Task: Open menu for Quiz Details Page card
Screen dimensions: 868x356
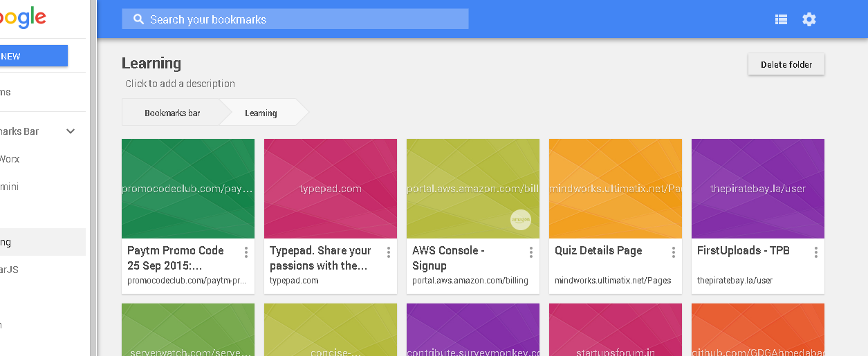Action: click(x=674, y=252)
